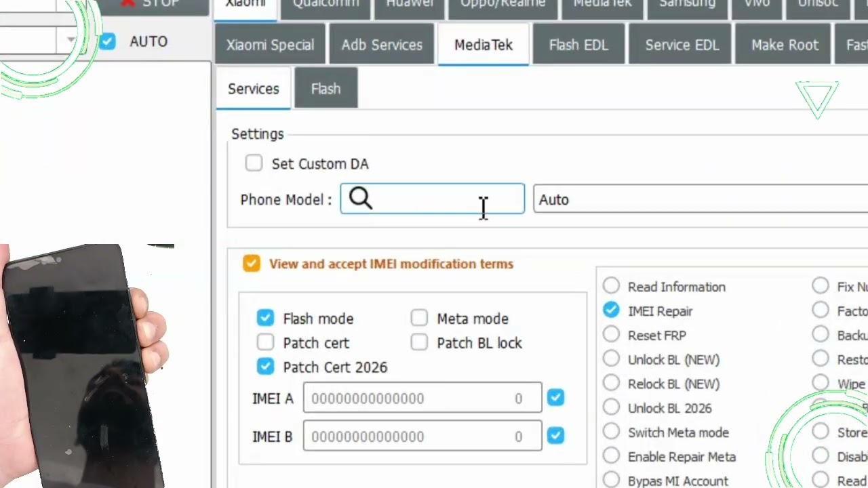This screenshot has width=868, height=488.
Task: Select the radio option starting with 'Backu'
Action: [821, 335]
